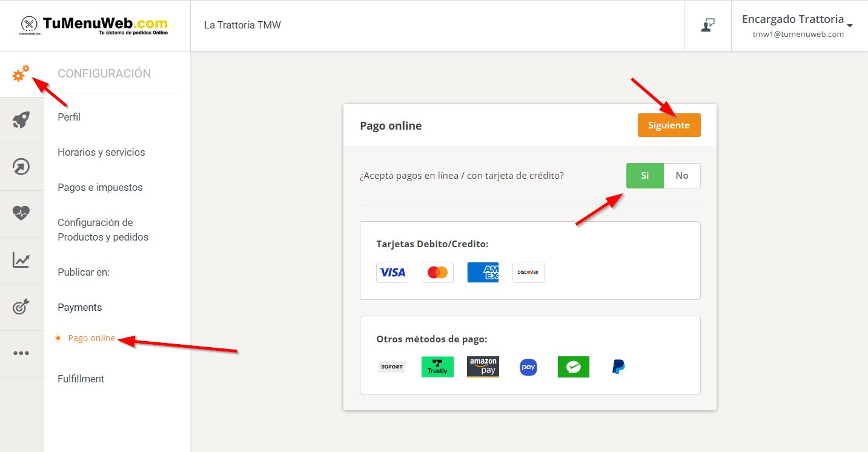Click the rocket icon in sidebar
The width and height of the screenshot is (868, 452).
click(x=21, y=121)
